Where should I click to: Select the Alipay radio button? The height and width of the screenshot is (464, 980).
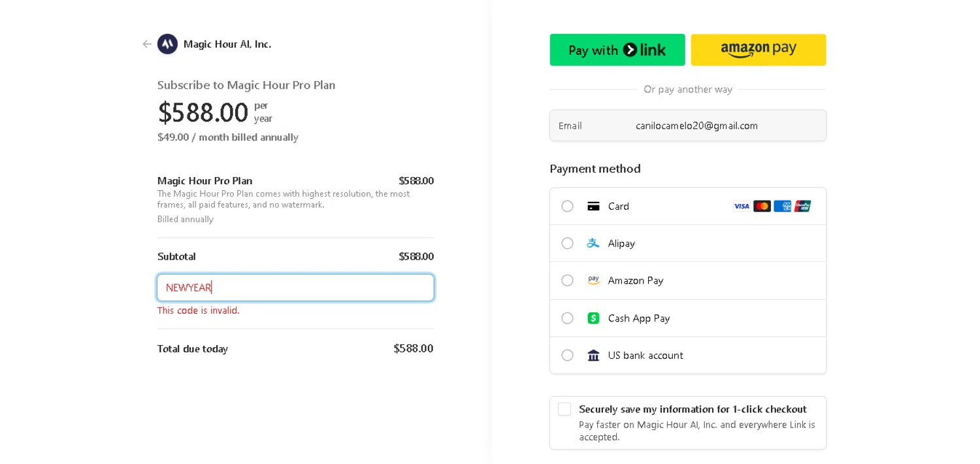point(567,243)
